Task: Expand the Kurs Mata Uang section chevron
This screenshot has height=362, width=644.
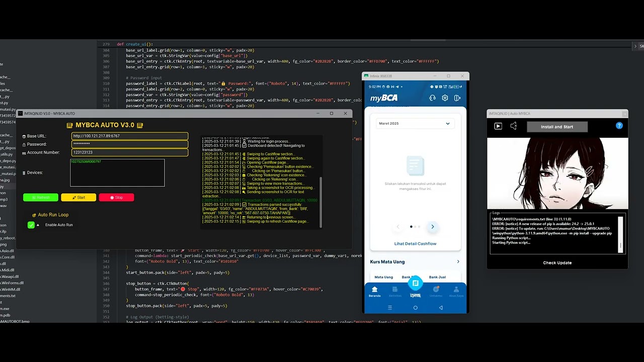Action: coord(458,261)
